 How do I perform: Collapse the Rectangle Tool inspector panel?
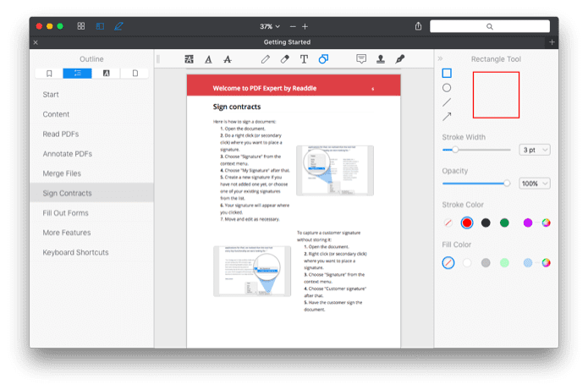440,58
